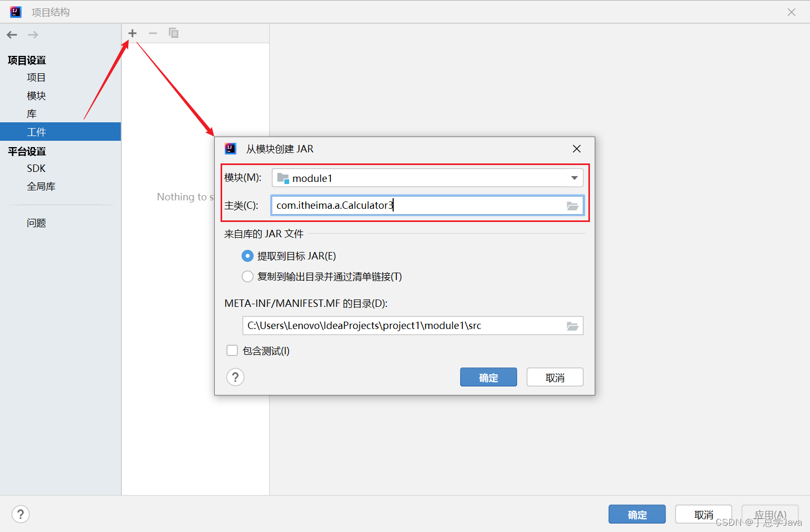Image resolution: width=810 pixels, height=532 pixels.
Task: Confirm the Create JAR dialog with 确定
Action: pyautogui.click(x=489, y=377)
